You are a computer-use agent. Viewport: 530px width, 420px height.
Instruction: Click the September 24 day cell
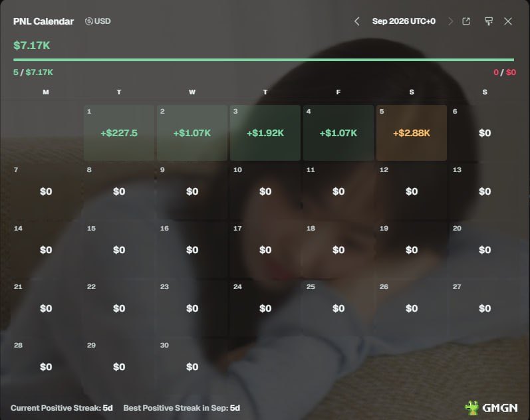265,308
